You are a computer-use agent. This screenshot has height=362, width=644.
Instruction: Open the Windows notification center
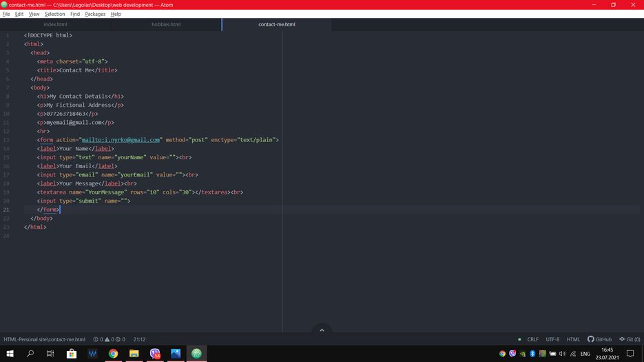pos(630,353)
